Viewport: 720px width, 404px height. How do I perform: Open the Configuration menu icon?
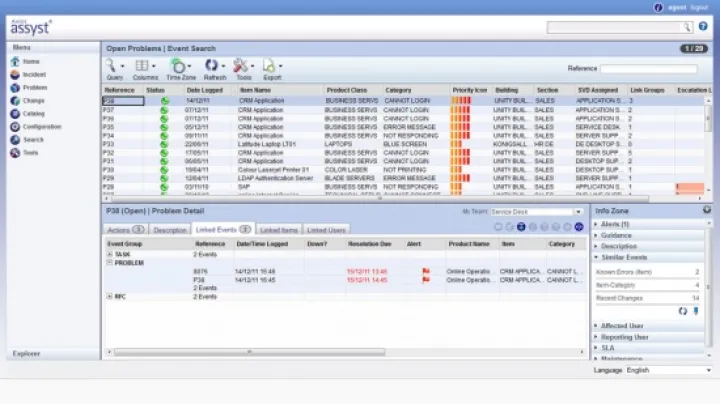point(15,127)
